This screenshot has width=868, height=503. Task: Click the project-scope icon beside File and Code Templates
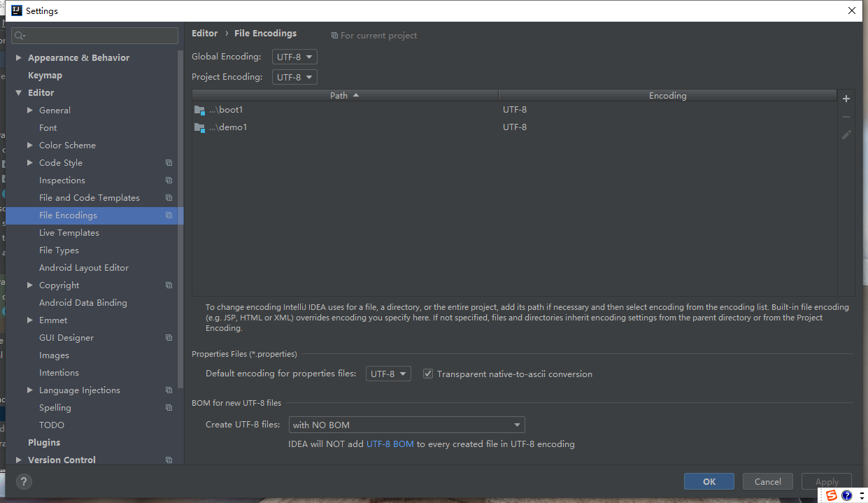169,198
